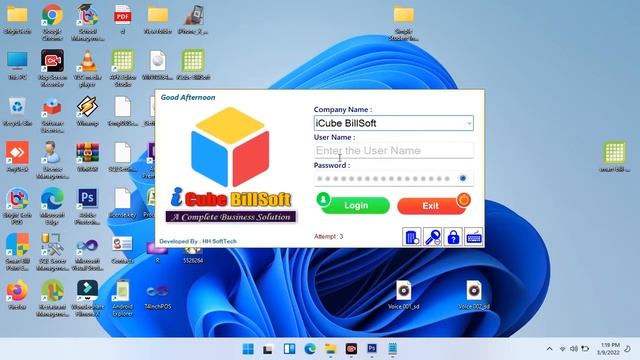Open the volume control in system tray

pyautogui.click(x=574, y=349)
